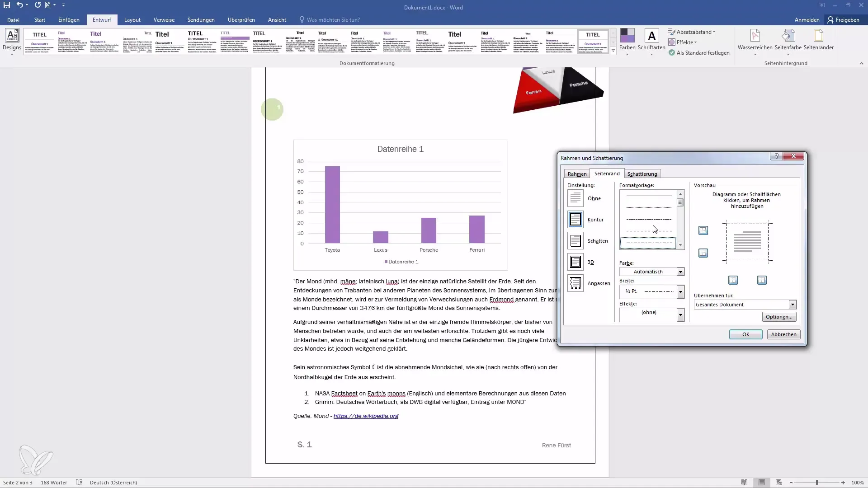Click the 100% zoom level
868x488 pixels.
(858, 483)
